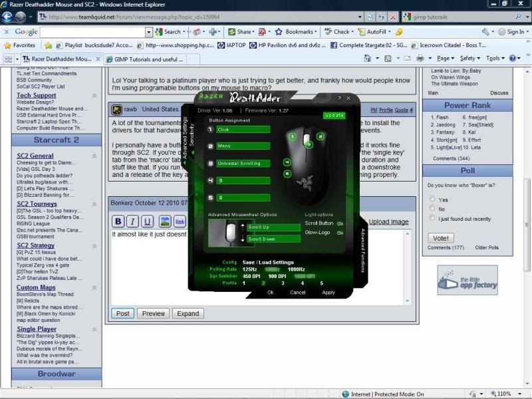Close the Google toolbar with its X
Viewport: 532px width, 399px height.
(7, 31)
